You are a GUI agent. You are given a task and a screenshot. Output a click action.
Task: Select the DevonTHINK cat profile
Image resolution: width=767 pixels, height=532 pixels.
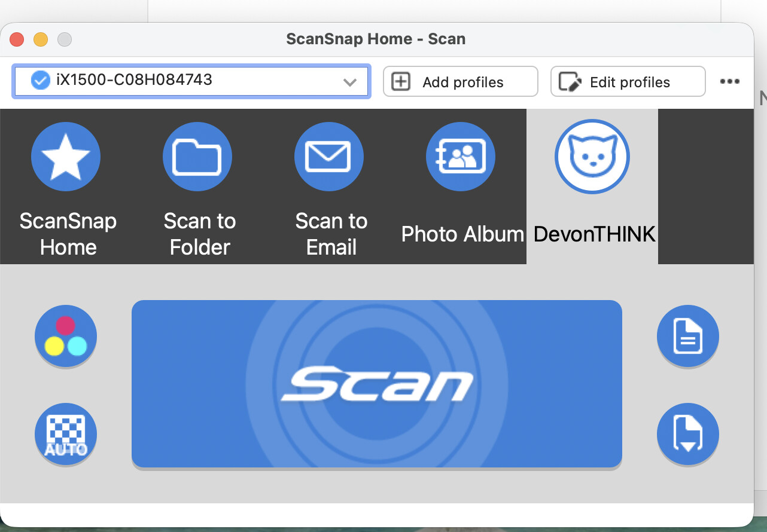592,157
